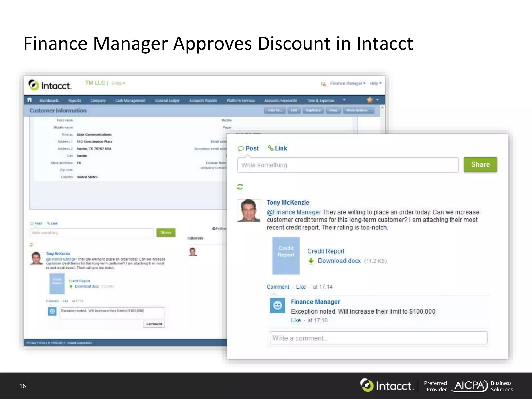Open the Finance Manager user dropdown
The height and width of the screenshot is (399, 532).
tap(348, 83)
